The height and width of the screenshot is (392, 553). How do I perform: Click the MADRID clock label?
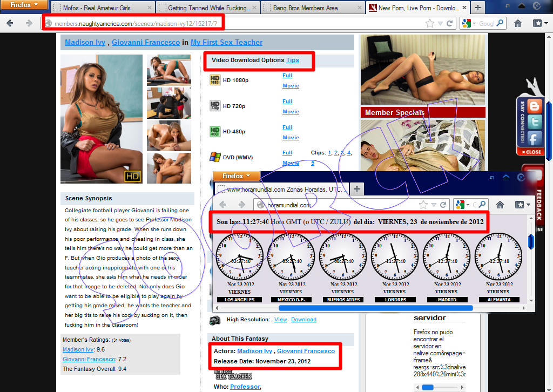(447, 300)
